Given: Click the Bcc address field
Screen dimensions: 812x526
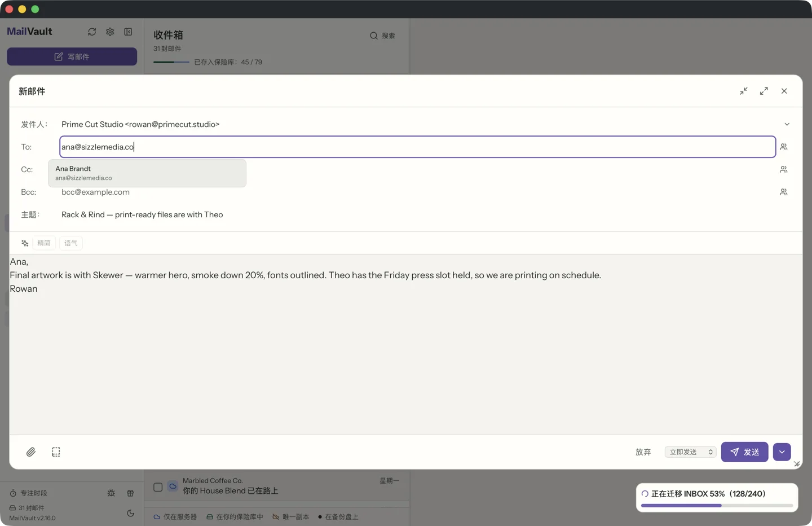Looking at the screenshot, I should 417,192.
